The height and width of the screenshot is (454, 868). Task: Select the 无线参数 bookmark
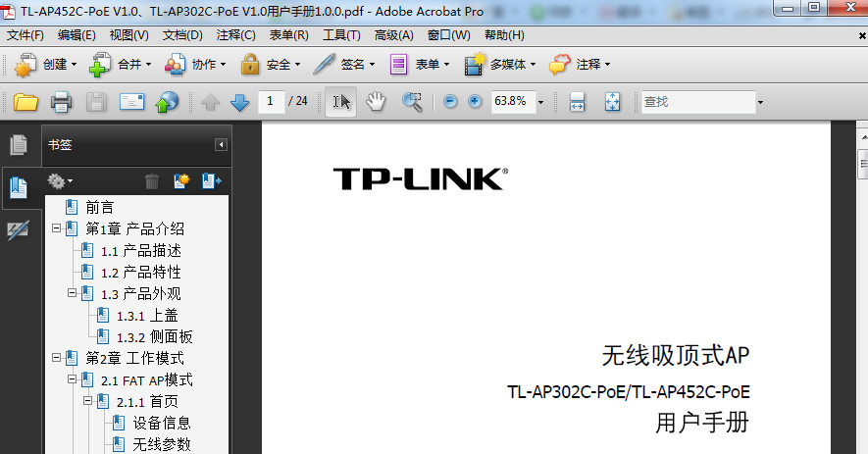[161, 444]
